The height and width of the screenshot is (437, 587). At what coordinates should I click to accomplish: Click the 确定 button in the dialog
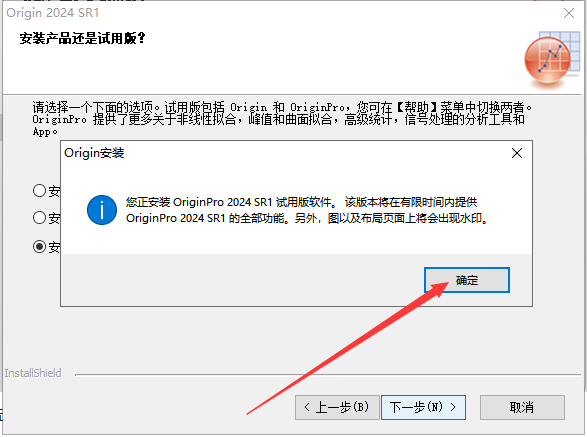467,280
